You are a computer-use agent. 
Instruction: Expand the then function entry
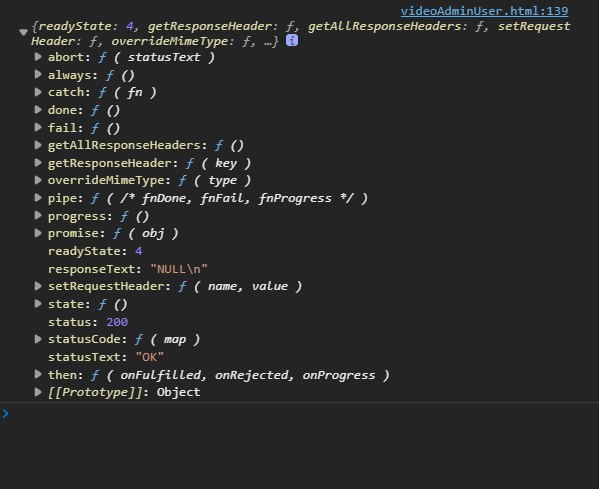pyautogui.click(x=38, y=375)
